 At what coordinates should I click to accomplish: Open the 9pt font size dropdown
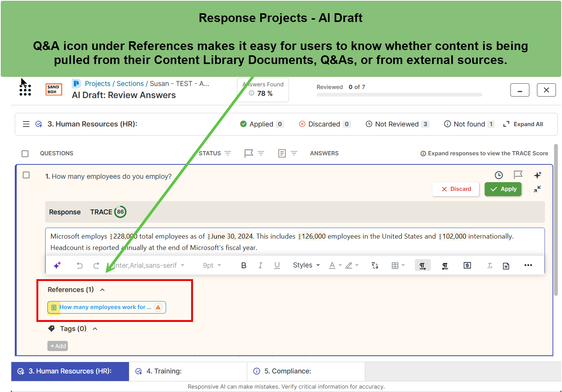212,265
